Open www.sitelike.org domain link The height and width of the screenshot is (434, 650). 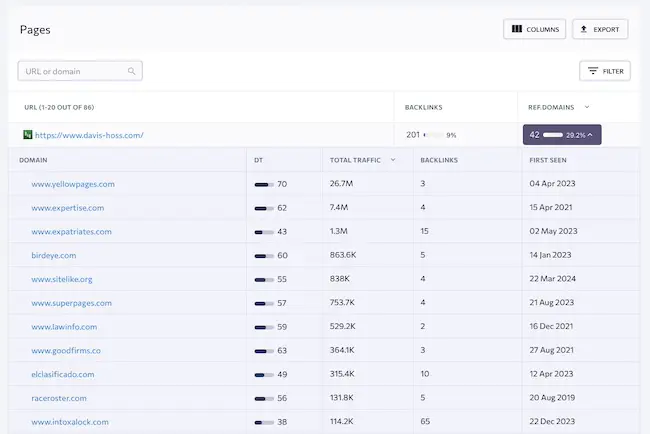pyautogui.click(x=62, y=279)
